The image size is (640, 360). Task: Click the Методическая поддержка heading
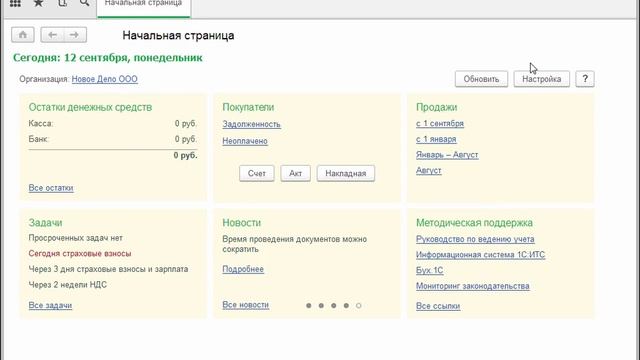point(474,223)
